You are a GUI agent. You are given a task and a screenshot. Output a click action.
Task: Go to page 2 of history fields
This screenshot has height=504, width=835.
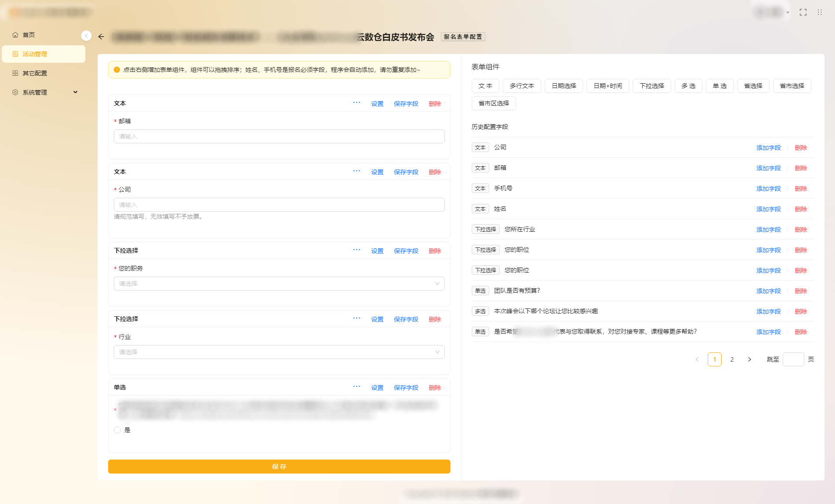point(732,359)
